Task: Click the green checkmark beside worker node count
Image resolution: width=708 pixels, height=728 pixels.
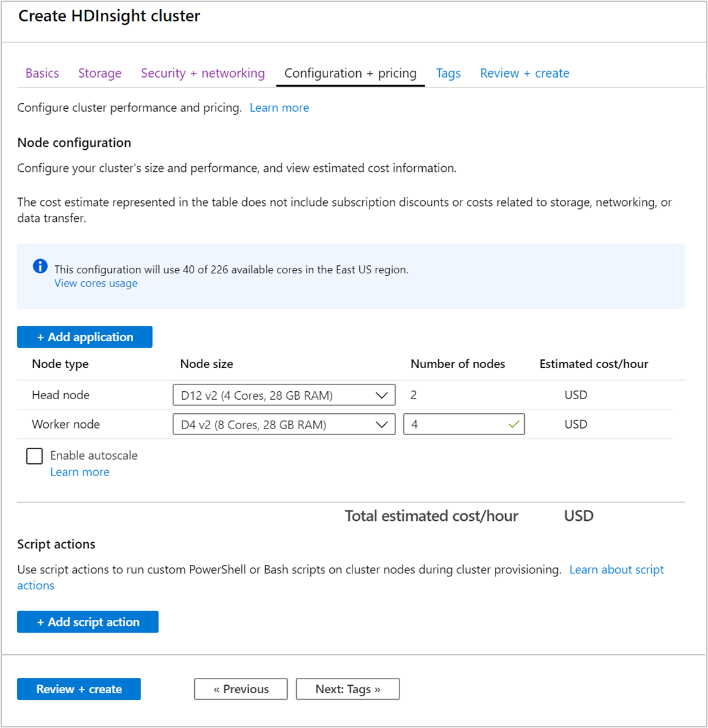Action: 515,424
